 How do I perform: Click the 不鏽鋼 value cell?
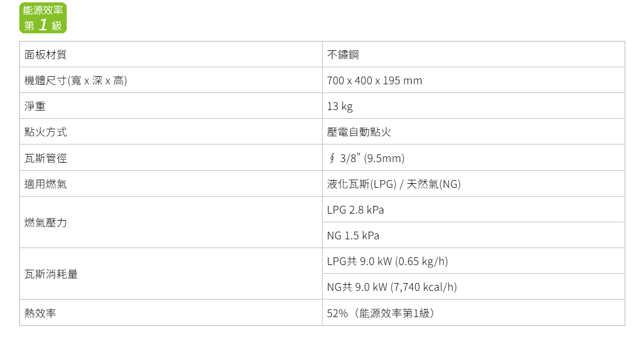(474, 54)
